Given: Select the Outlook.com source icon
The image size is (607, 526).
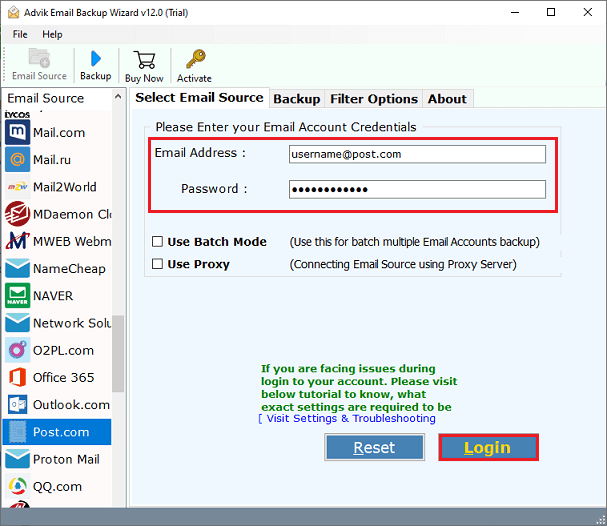Looking at the screenshot, I should pos(17,404).
